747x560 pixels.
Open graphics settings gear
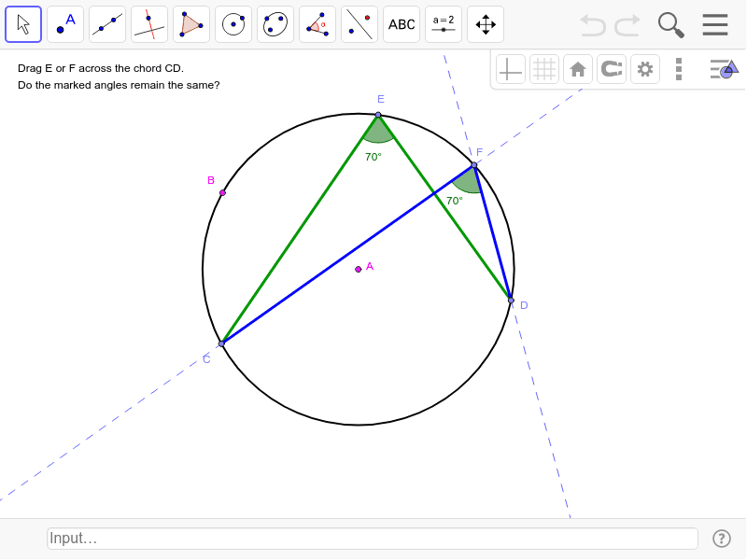tap(645, 69)
